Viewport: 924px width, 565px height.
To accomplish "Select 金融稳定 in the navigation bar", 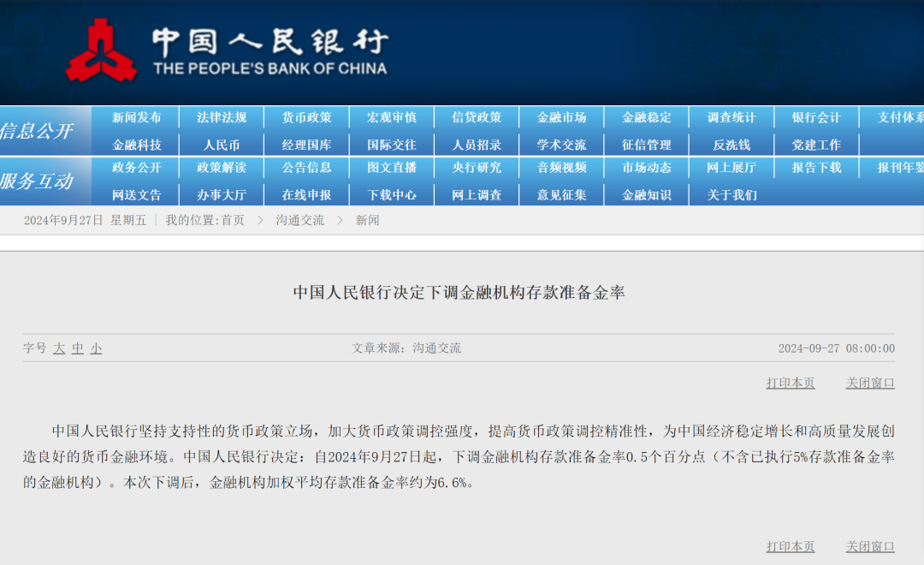I will (x=647, y=117).
